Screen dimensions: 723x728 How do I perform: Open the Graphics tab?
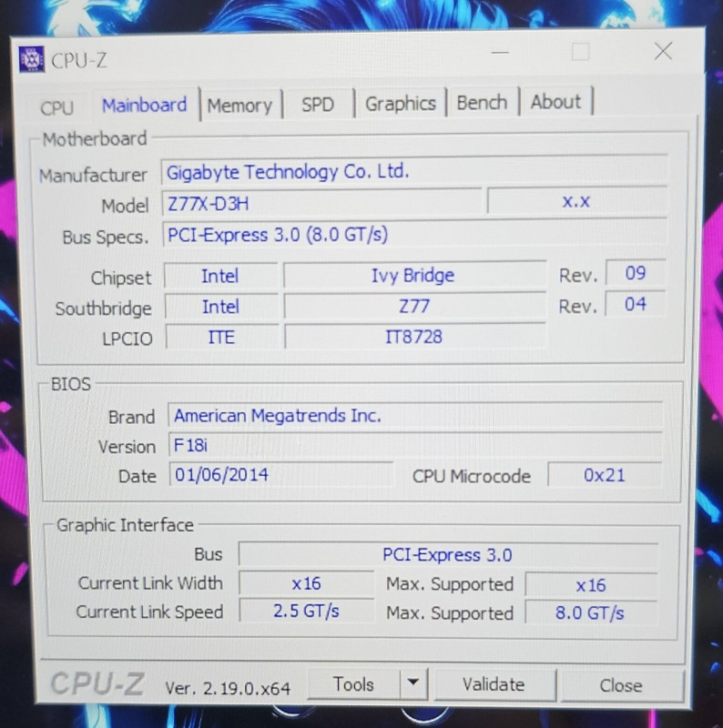coord(401,104)
